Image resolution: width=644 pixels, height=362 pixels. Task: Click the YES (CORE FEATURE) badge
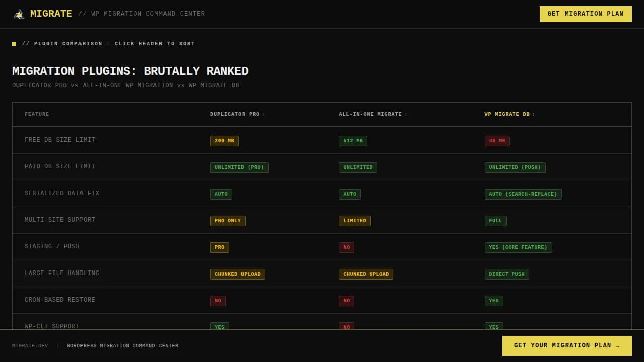pos(518,247)
